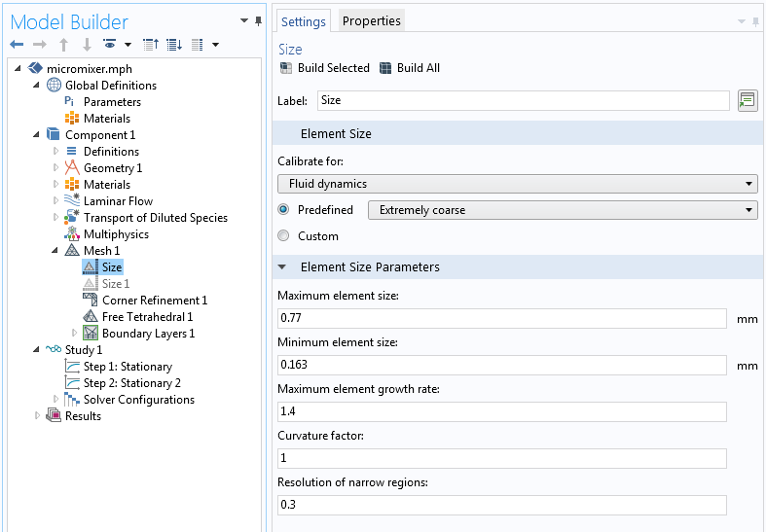The image size is (766, 532).
Task: Select the Study 1 node
Action: click(x=84, y=350)
